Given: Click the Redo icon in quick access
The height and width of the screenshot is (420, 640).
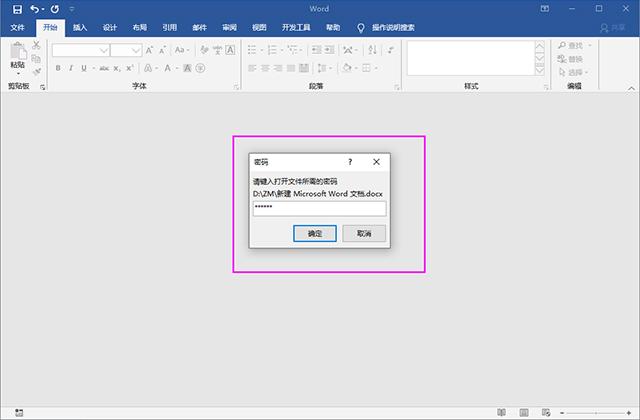Looking at the screenshot, I should tap(54, 9).
